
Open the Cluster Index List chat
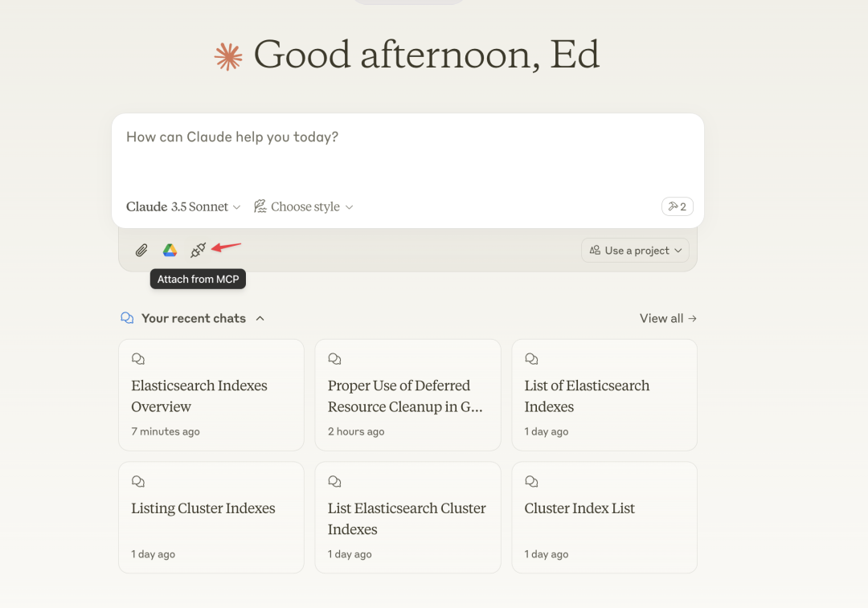pyautogui.click(x=604, y=518)
